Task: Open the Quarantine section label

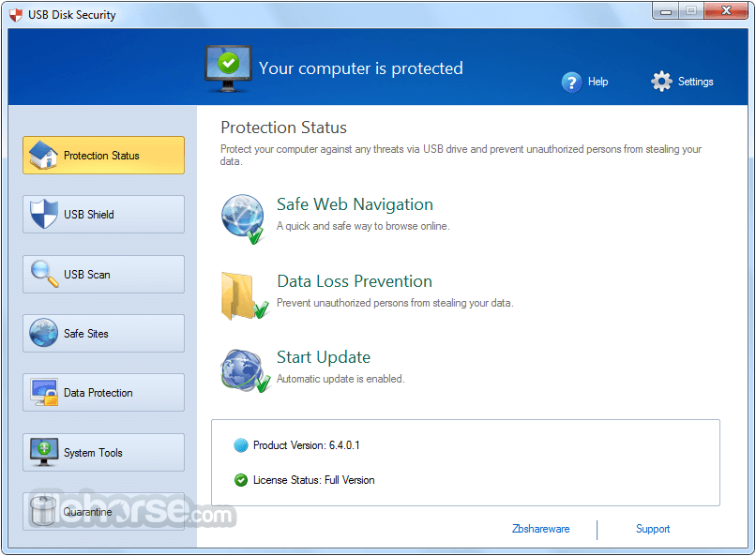Action: pos(87,512)
